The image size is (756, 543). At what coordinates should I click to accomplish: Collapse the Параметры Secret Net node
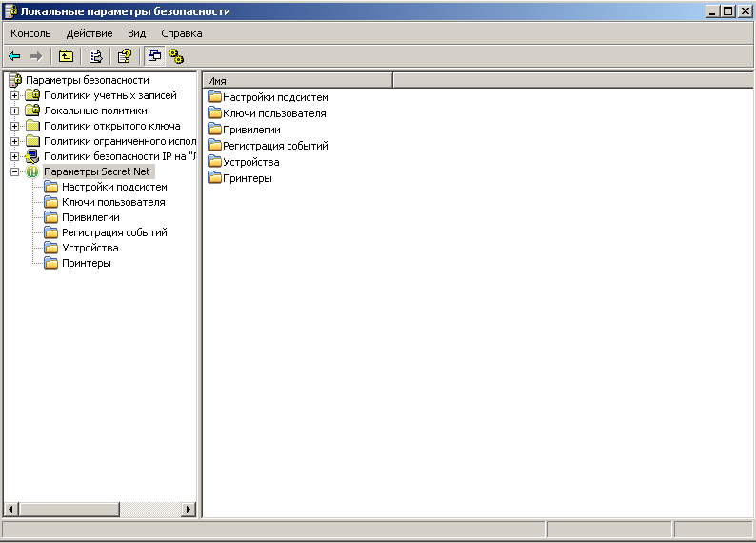click(14, 171)
